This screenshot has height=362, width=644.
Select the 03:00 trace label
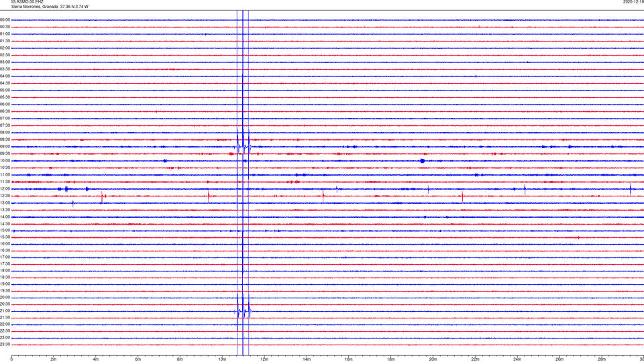click(5, 62)
